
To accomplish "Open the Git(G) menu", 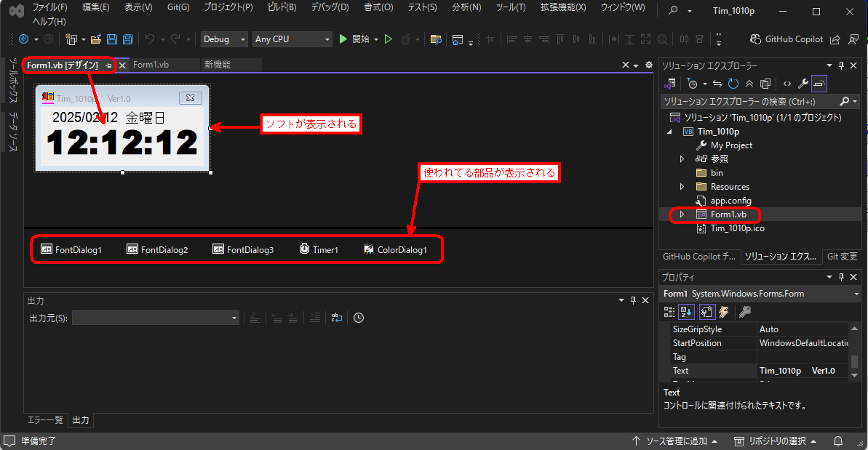I will pos(177,7).
